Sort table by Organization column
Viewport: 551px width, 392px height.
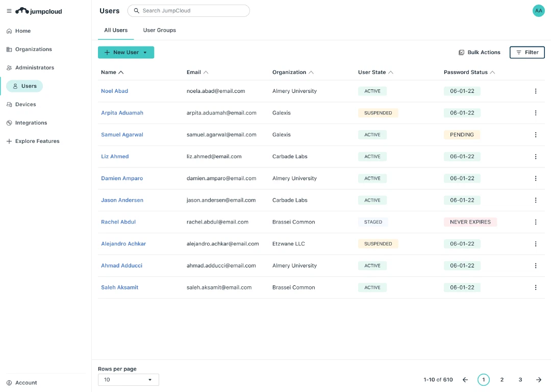(x=293, y=72)
